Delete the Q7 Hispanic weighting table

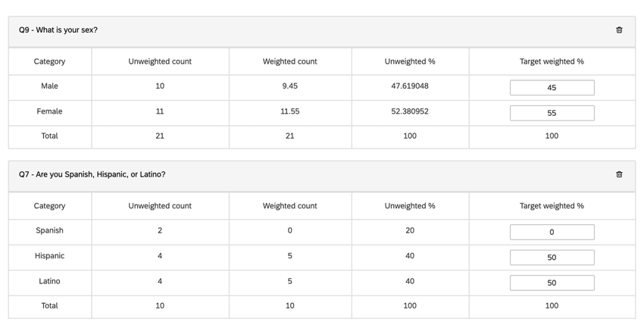pyautogui.click(x=619, y=174)
